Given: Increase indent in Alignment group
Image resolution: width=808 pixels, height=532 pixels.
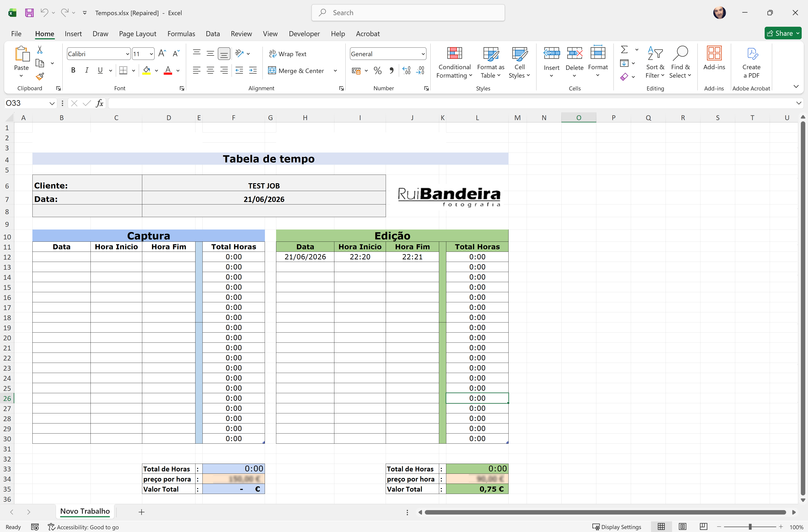Looking at the screenshot, I should pyautogui.click(x=253, y=70).
